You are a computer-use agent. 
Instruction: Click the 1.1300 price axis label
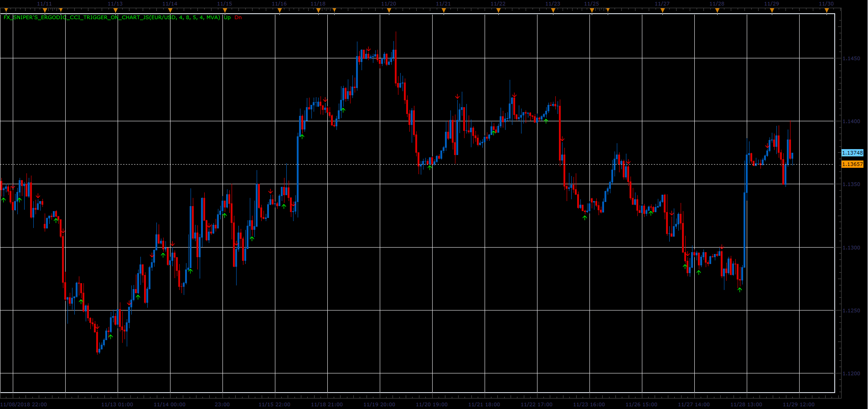(x=851, y=248)
